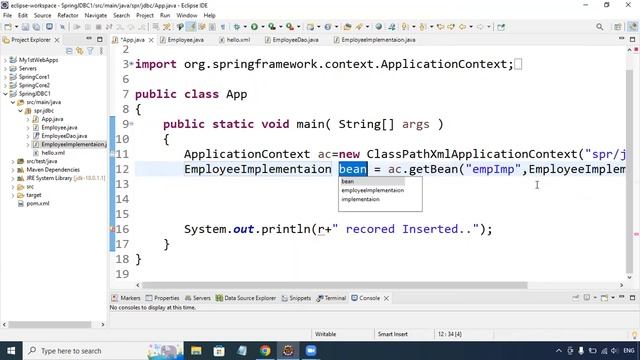640x360 pixels.
Task: Open Zoom app from taskbar
Action: pyautogui.click(x=311, y=351)
